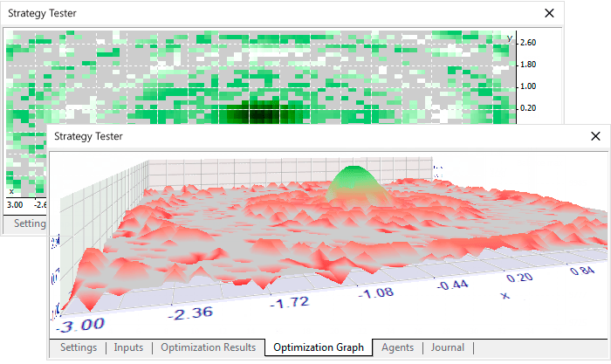Close the front Strategy Tester window

pos(595,136)
